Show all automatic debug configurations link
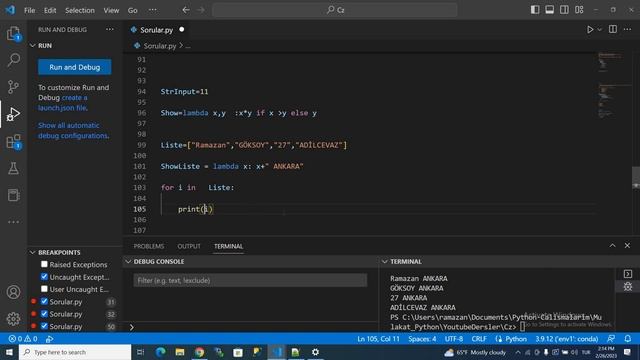Screen dimensions: 640x360 click(x=73, y=130)
